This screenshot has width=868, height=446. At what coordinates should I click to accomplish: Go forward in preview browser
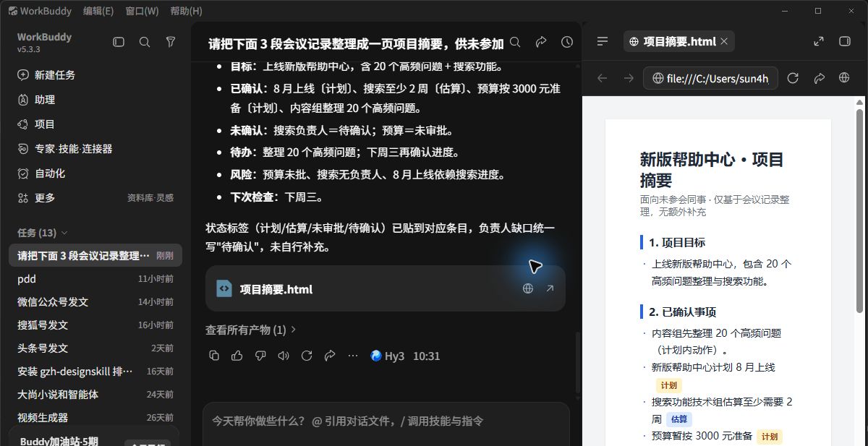(x=629, y=78)
